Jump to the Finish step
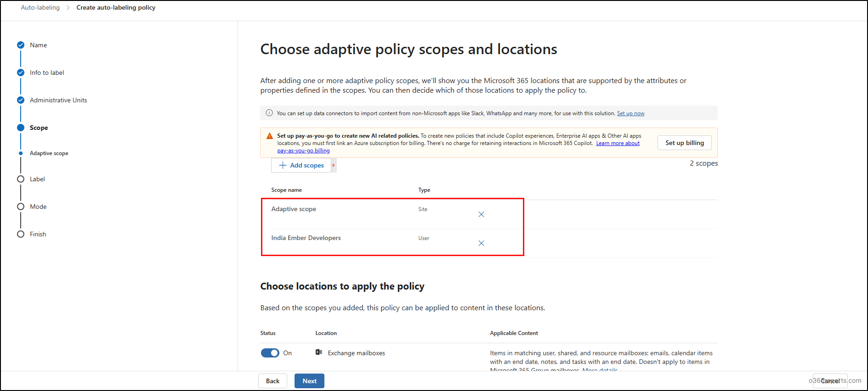Screen dimensions: 868x391 click(38, 234)
